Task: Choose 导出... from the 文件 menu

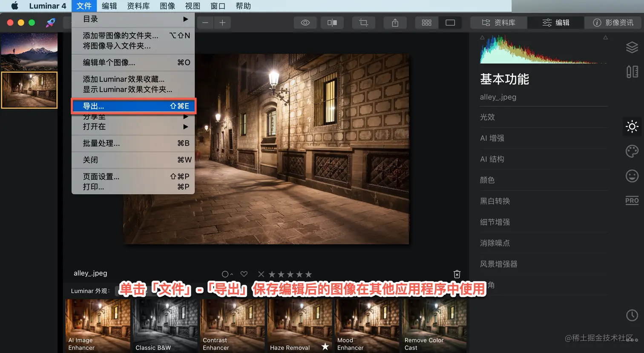Action: coord(133,106)
